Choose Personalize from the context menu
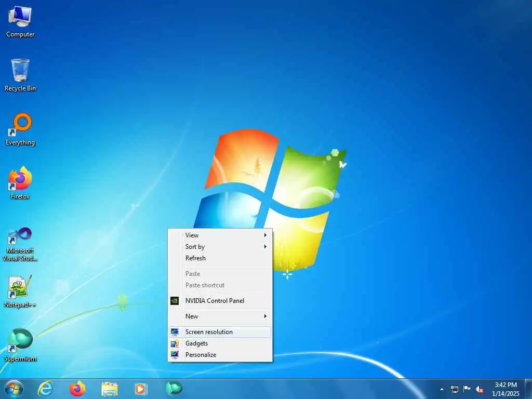 [220, 355]
